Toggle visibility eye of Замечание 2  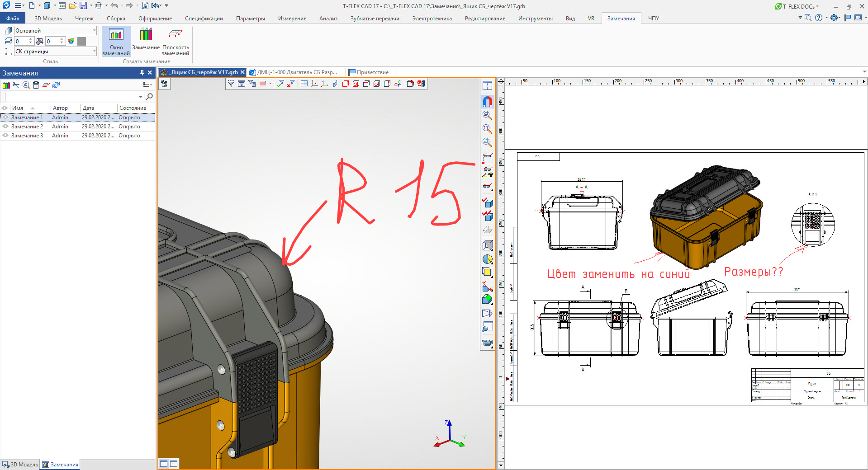click(x=5, y=127)
